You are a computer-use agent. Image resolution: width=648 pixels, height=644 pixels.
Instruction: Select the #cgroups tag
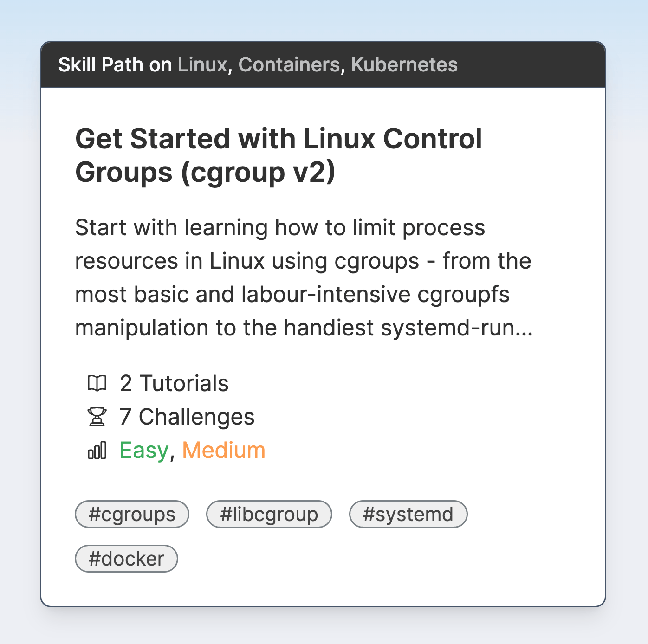click(x=132, y=514)
